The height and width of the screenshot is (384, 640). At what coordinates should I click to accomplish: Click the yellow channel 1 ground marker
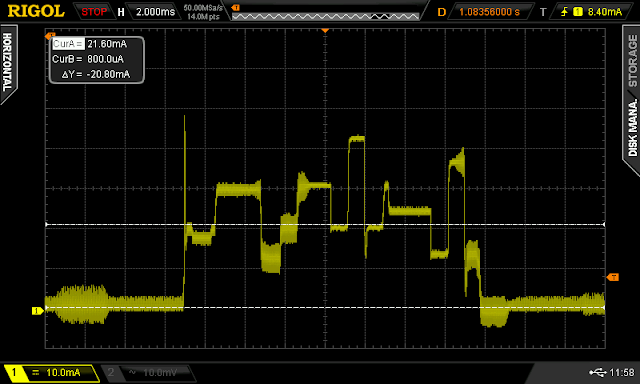coord(38,311)
